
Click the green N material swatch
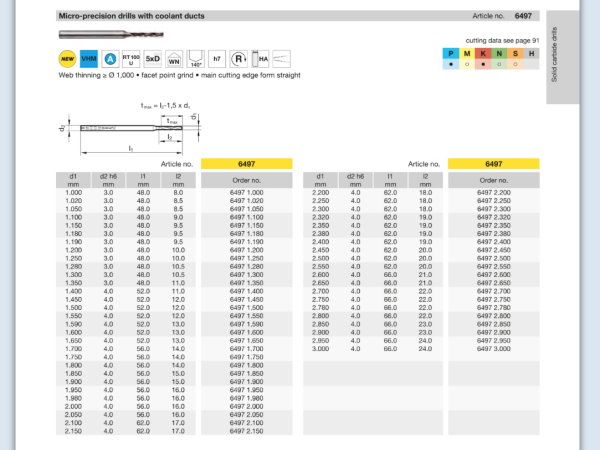click(x=505, y=51)
